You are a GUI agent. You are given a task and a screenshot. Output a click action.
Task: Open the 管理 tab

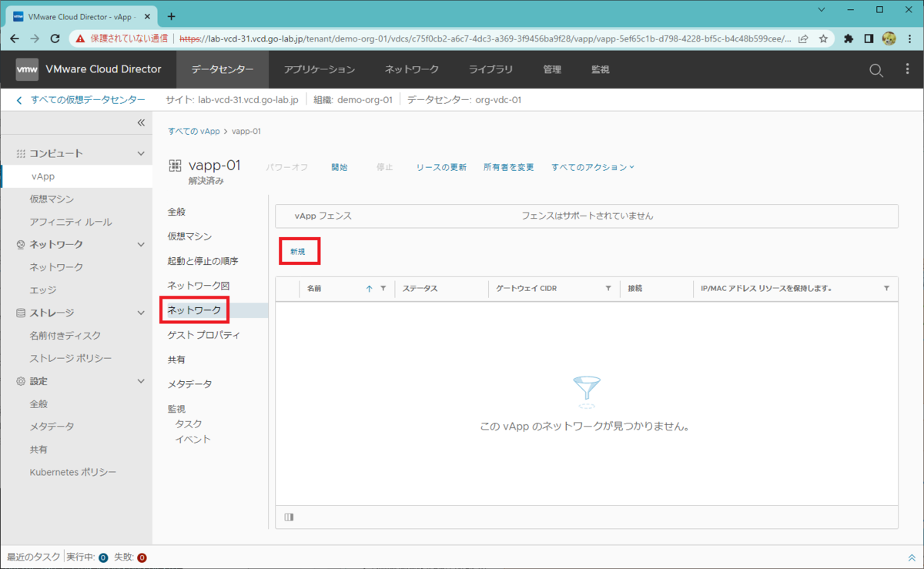click(552, 69)
